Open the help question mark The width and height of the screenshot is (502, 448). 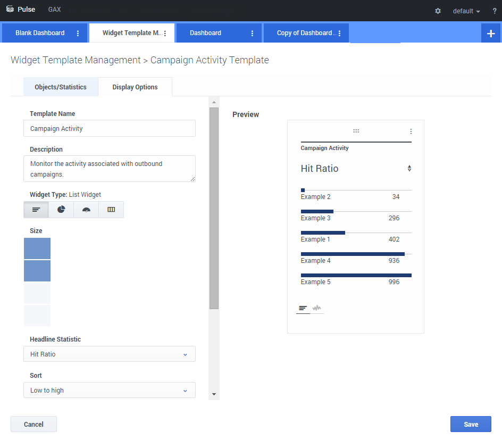click(x=495, y=11)
